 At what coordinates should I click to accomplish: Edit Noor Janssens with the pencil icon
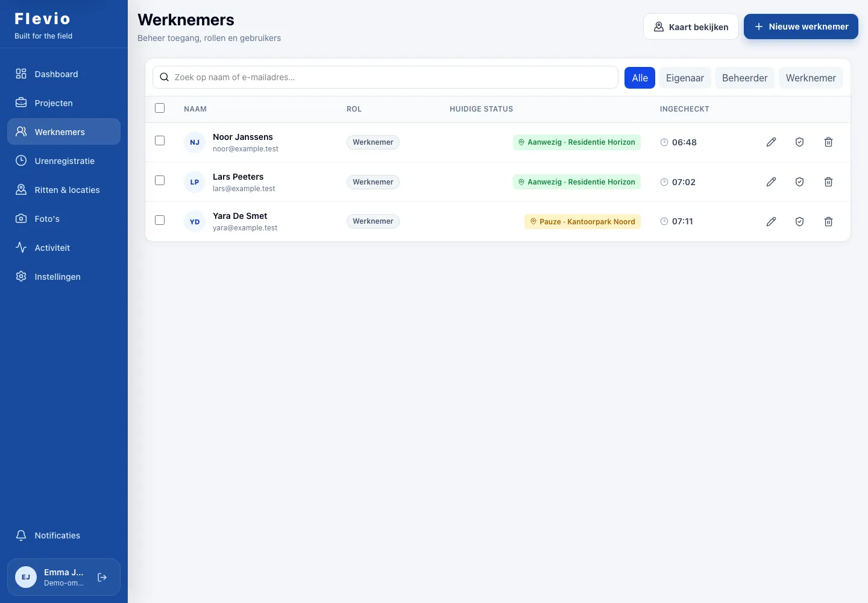click(771, 142)
